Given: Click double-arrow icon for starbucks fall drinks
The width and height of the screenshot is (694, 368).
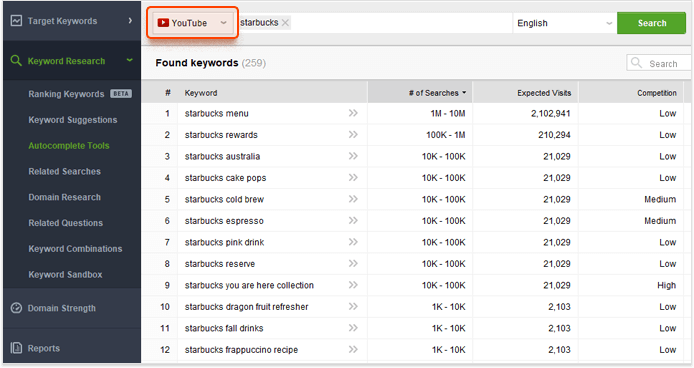Looking at the screenshot, I should [x=353, y=328].
